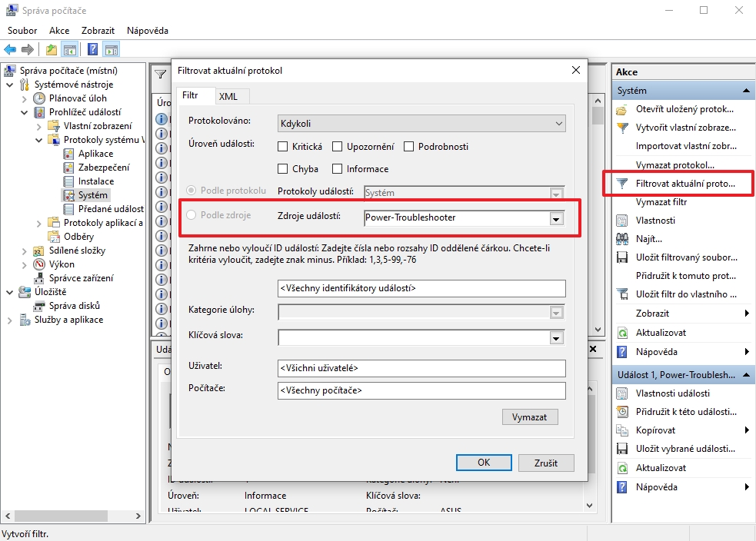Close the filter dialog with X
The height and width of the screenshot is (541, 756).
click(x=576, y=71)
